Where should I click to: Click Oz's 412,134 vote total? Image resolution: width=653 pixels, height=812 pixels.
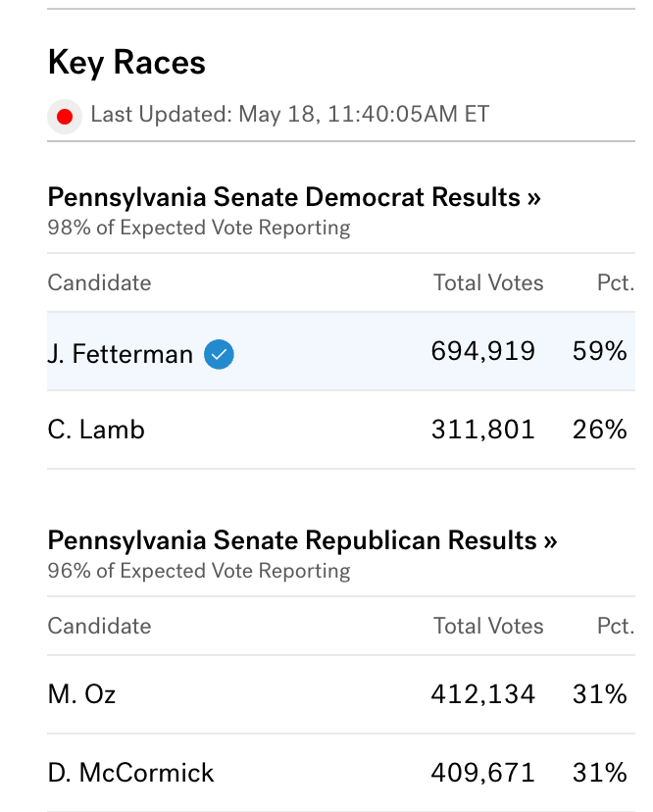point(482,694)
